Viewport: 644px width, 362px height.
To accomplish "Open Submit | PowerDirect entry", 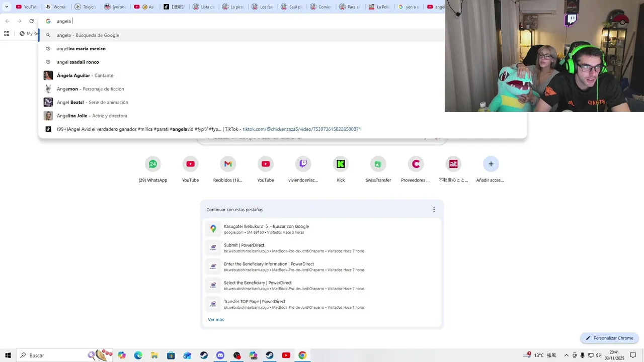I will pos(322,248).
